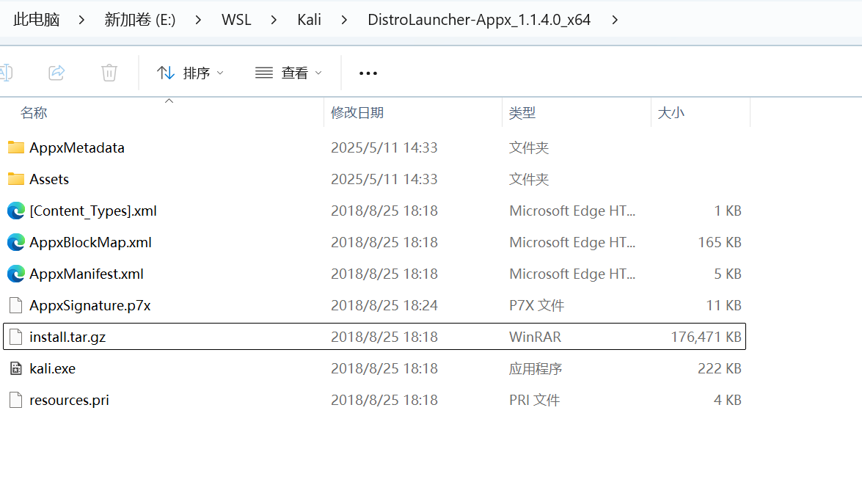This screenshot has height=504, width=862.
Task: Sort by 类型 column header
Action: (x=522, y=113)
